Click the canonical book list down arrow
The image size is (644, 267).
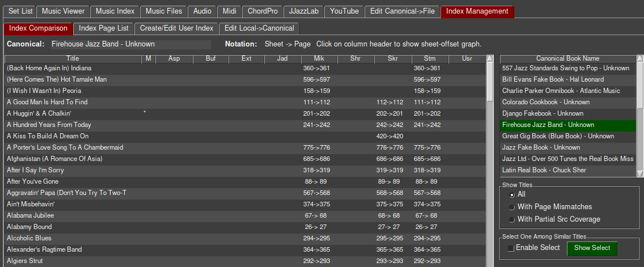point(640,173)
